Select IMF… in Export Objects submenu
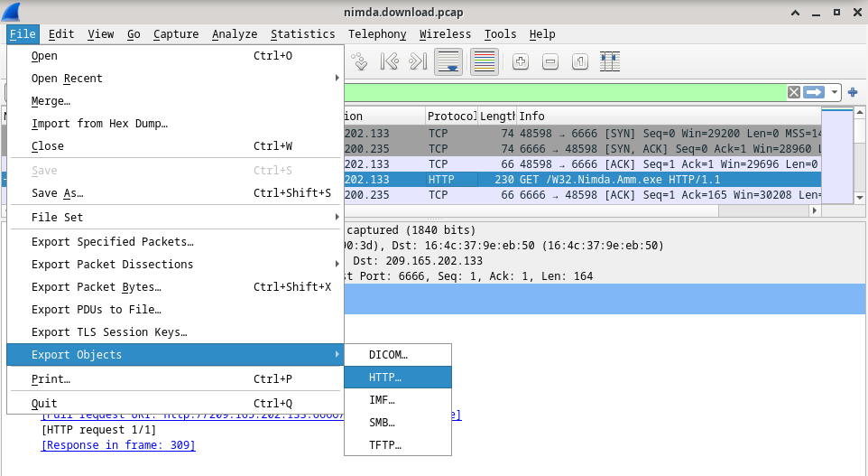The width and height of the screenshot is (868, 476). 398,400
